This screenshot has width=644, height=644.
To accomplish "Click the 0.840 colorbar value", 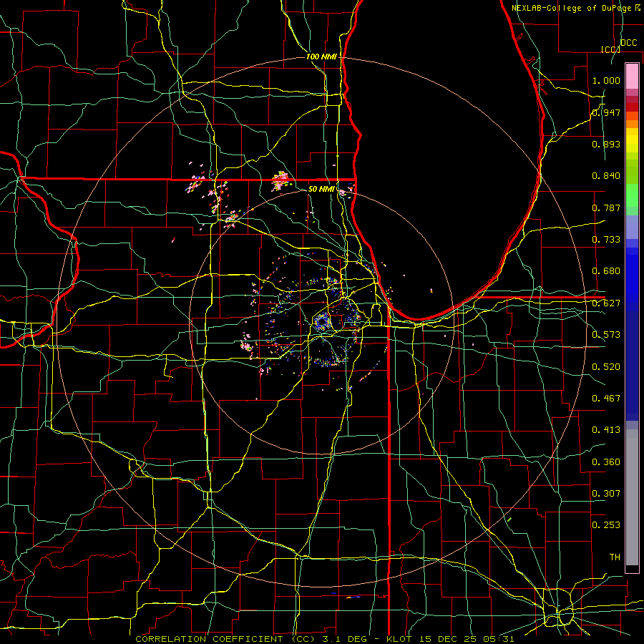I will [x=606, y=176].
